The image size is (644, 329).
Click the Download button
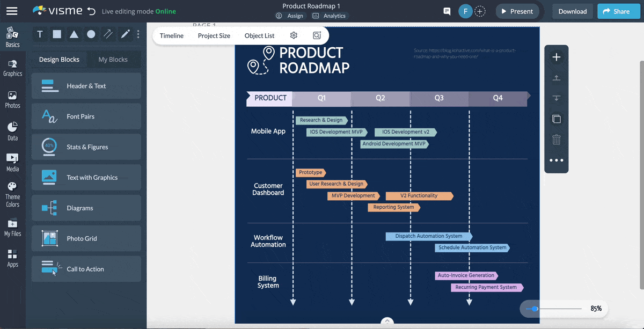[x=572, y=11]
